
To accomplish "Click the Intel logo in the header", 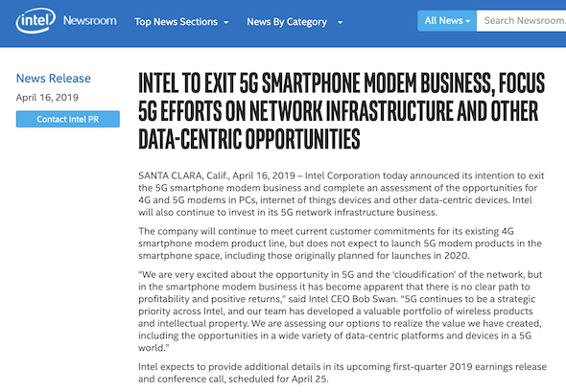I will pyautogui.click(x=35, y=20).
